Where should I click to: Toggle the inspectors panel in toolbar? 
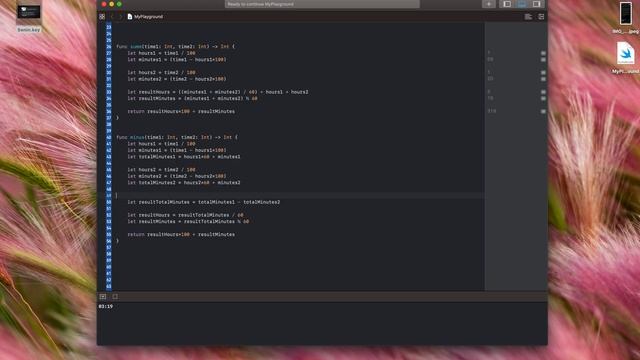[x=536, y=4]
